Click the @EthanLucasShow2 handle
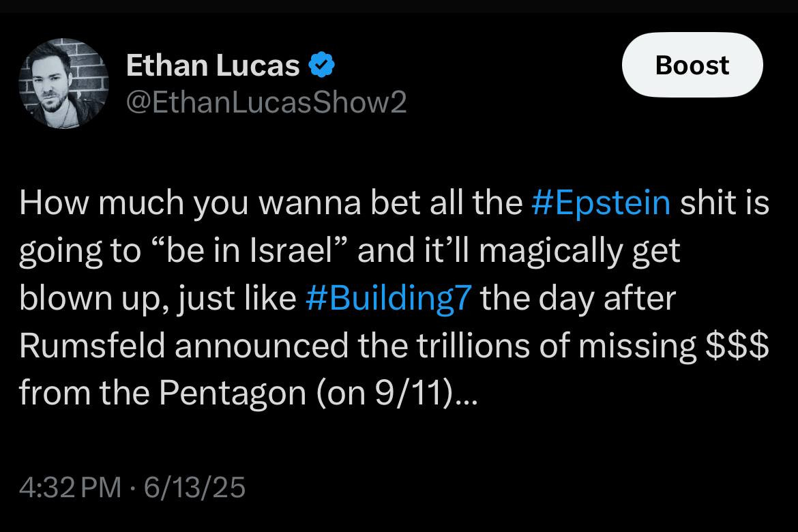 (266, 102)
